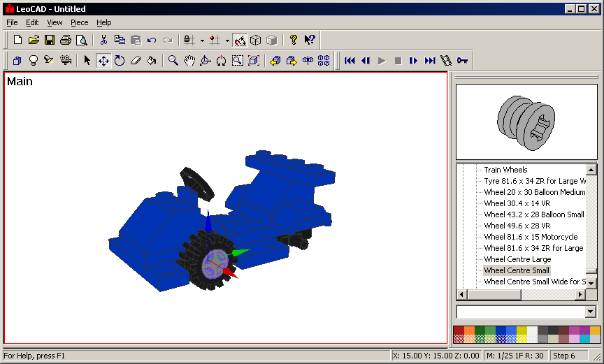Open the View menu

[55, 22]
